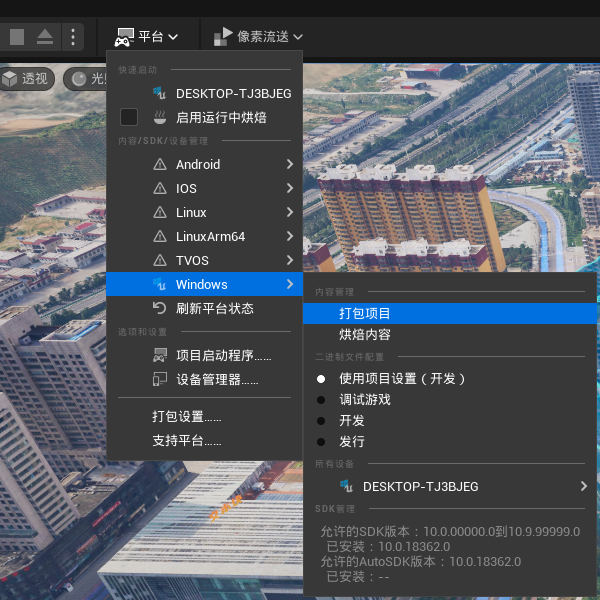Image resolution: width=600 pixels, height=600 pixels.
Task: Click the Pixel Streaming icon
Action: [223, 37]
